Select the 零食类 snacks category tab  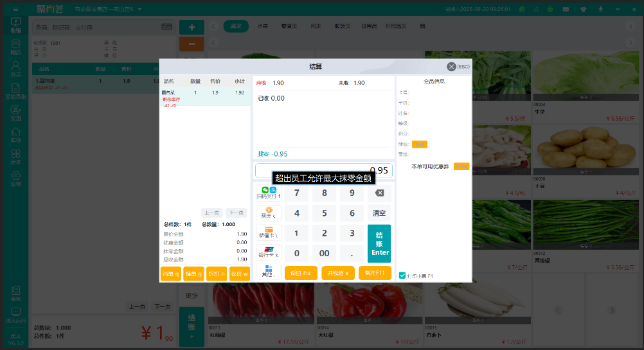pyautogui.click(x=289, y=26)
